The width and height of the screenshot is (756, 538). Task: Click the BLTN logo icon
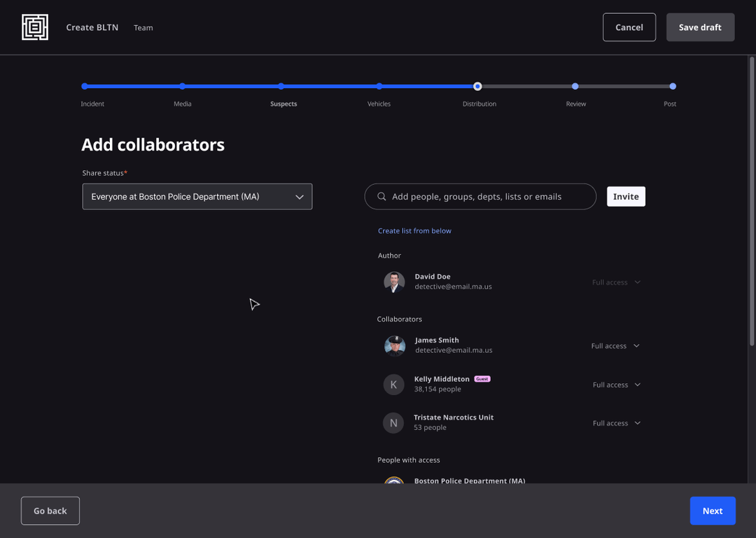[x=34, y=27]
